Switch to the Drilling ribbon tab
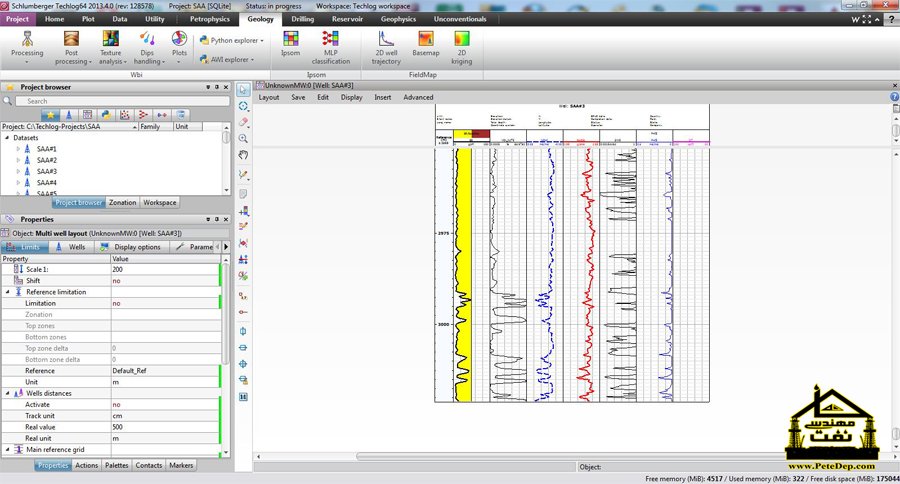 (302, 19)
